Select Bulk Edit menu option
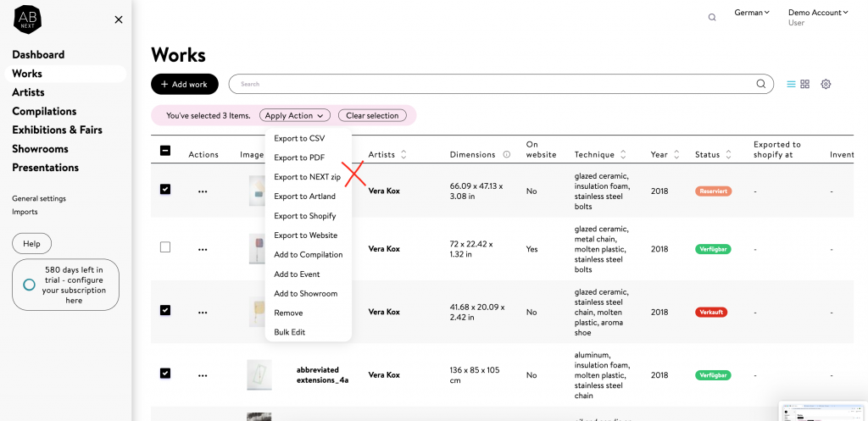868x421 pixels. point(289,332)
